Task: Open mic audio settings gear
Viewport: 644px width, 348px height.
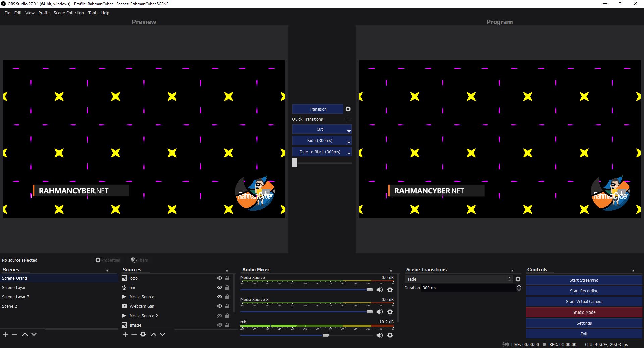Action: tap(390, 335)
